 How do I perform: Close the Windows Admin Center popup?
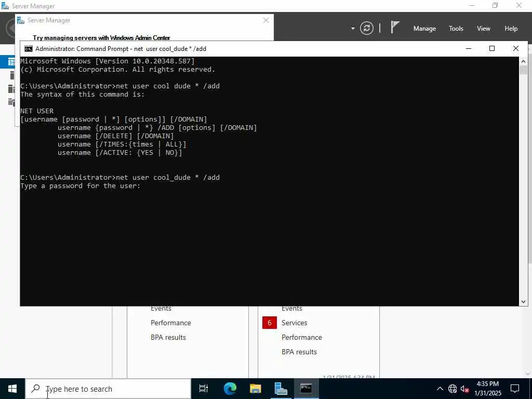click(266, 20)
